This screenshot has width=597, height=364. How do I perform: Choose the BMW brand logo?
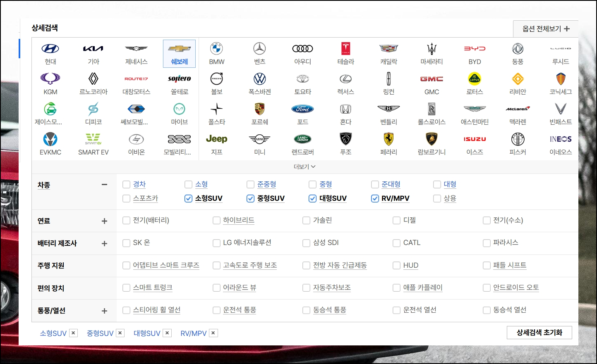click(217, 49)
